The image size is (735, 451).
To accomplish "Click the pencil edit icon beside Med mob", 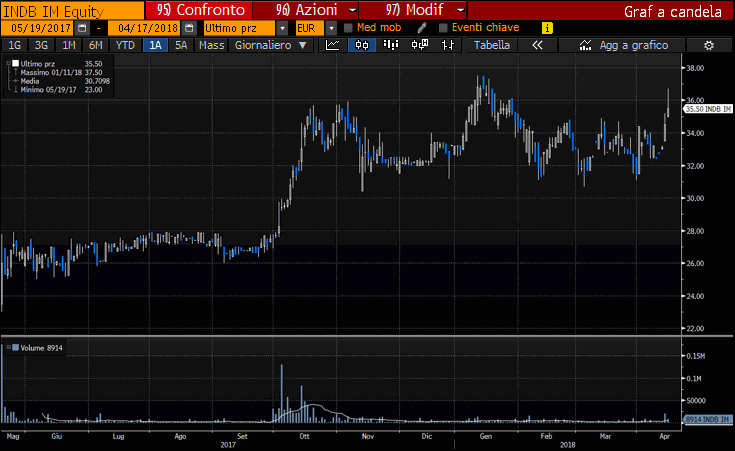I will 421,28.
